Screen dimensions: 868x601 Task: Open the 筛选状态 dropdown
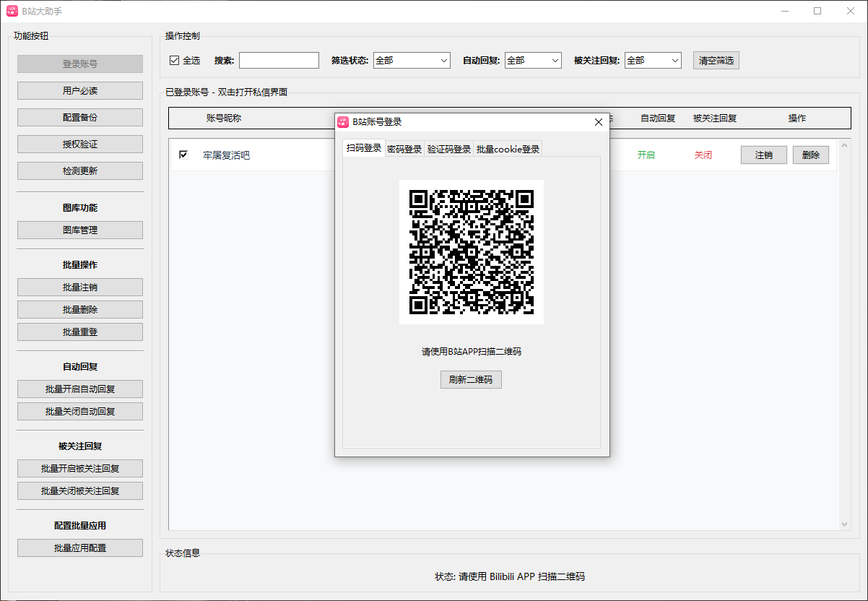point(411,60)
